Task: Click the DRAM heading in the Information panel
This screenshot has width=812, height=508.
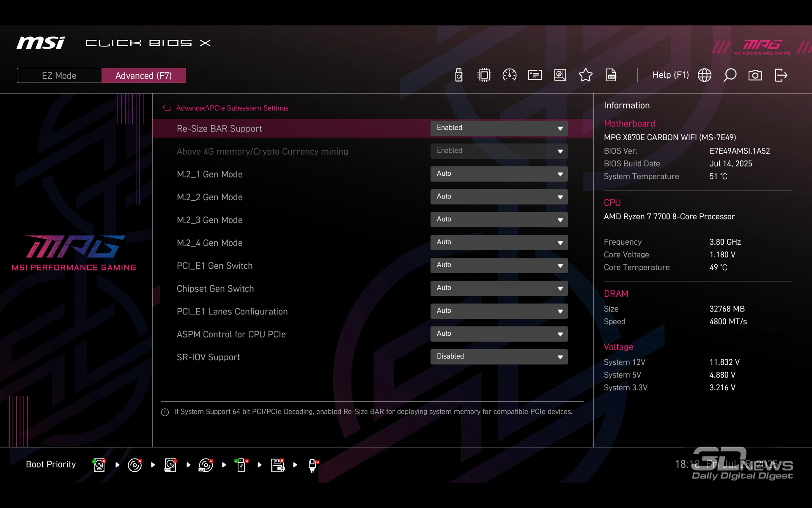Action: pyautogui.click(x=616, y=294)
